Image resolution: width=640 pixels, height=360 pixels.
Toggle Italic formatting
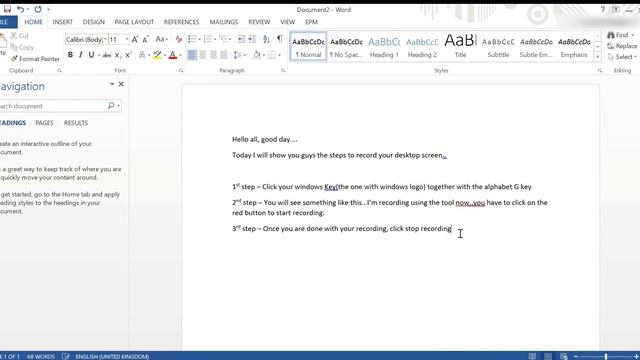(80, 55)
